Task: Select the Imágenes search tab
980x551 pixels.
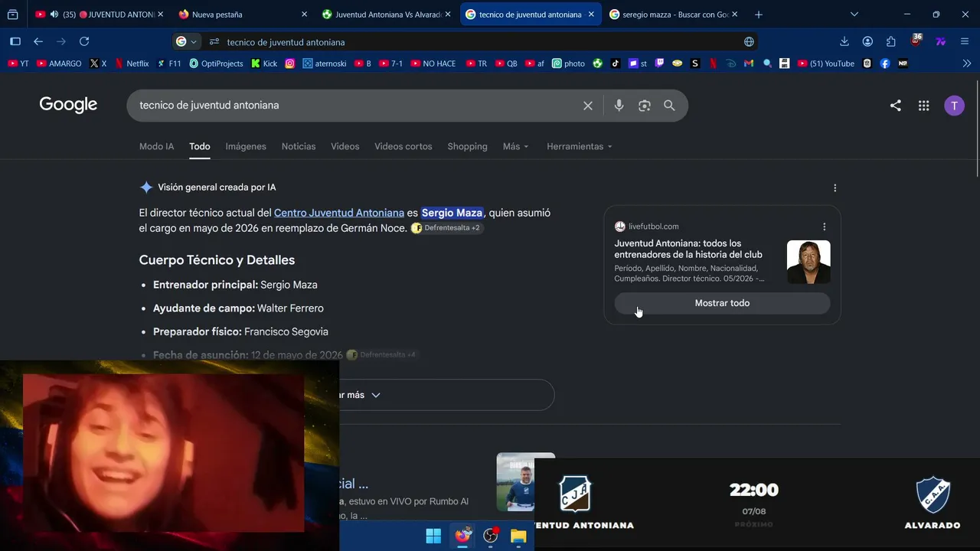Action: click(246, 146)
